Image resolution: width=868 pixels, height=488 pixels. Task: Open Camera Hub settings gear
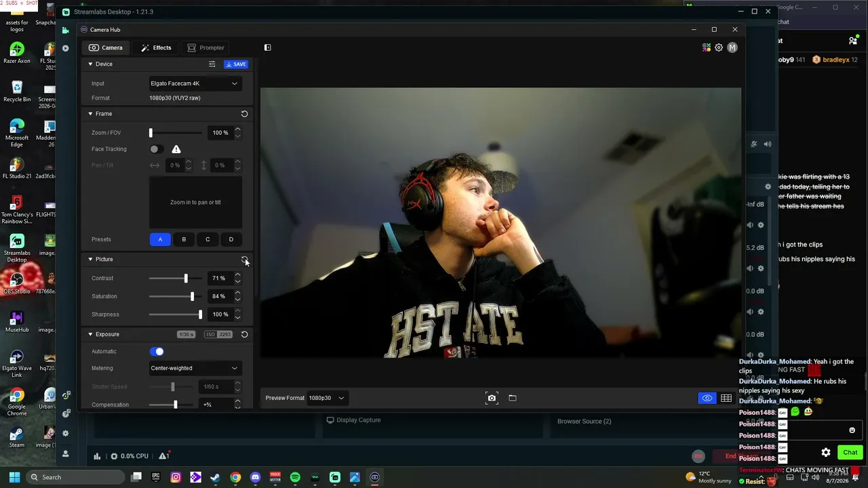[x=719, y=47]
